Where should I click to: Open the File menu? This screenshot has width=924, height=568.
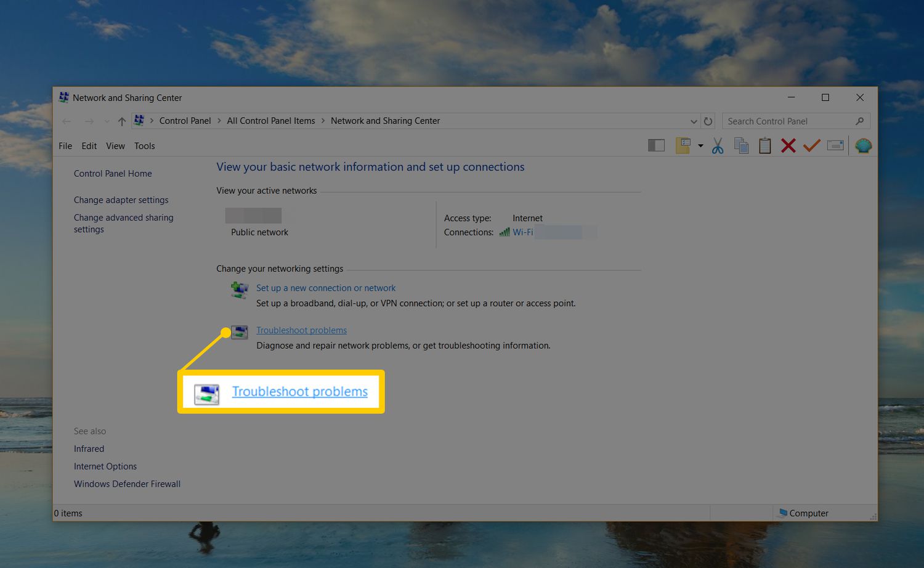65,146
